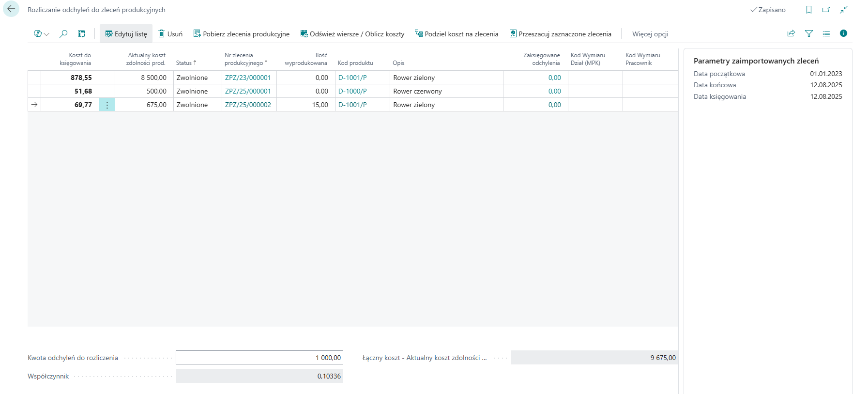Open production order link ZPZ/25/000002
This screenshot has width=868, height=394.
pos(248,105)
